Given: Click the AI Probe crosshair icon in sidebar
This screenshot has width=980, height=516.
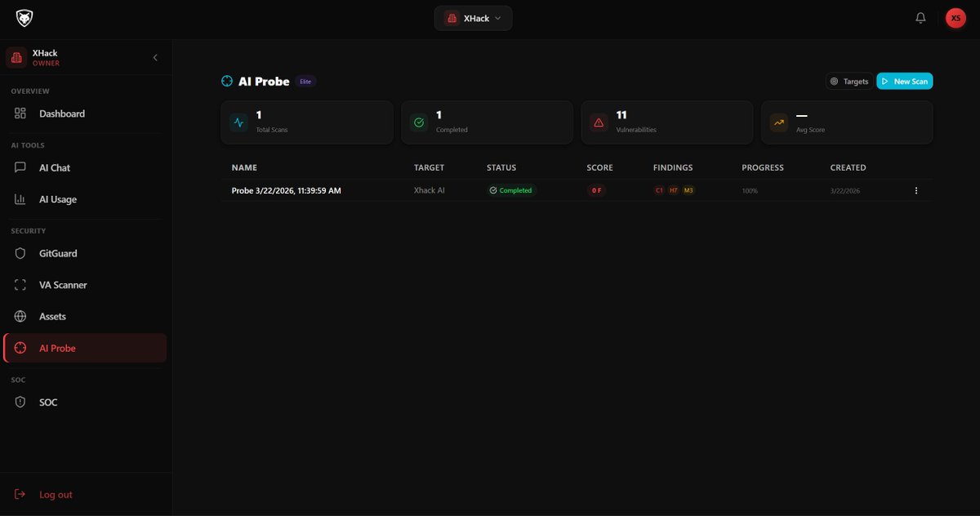Looking at the screenshot, I should pyautogui.click(x=20, y=348).
